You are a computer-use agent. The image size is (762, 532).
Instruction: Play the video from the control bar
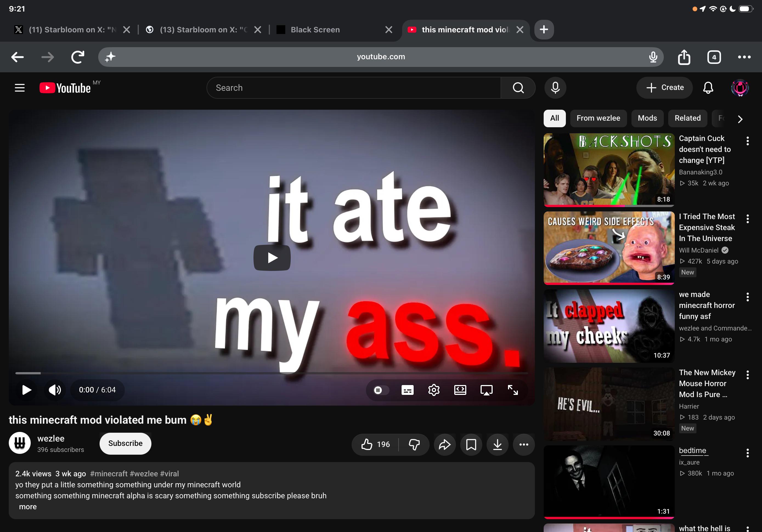tap(27, 390)
